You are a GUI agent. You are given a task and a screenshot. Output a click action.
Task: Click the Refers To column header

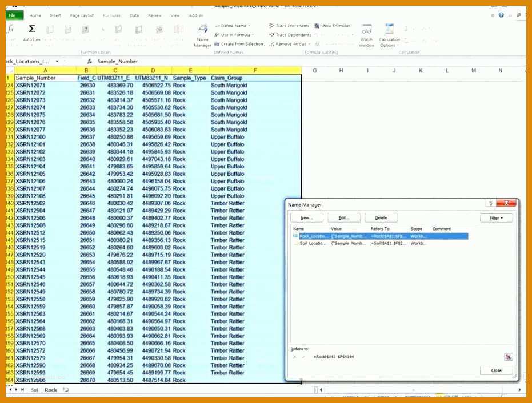[381, 229]
